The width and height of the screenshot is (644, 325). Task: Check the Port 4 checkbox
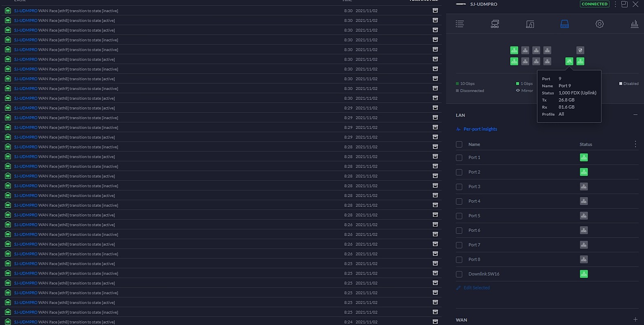pos(459,201)
